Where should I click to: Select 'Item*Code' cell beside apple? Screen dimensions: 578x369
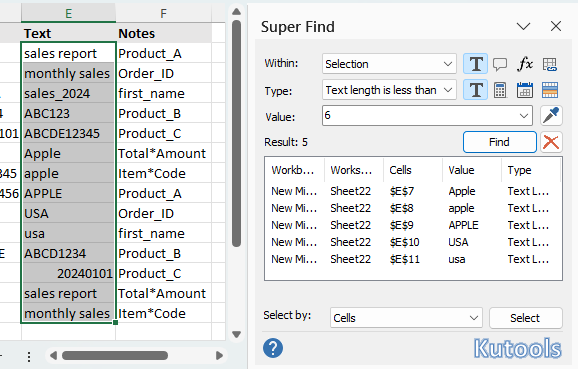[x=164, y=173]
